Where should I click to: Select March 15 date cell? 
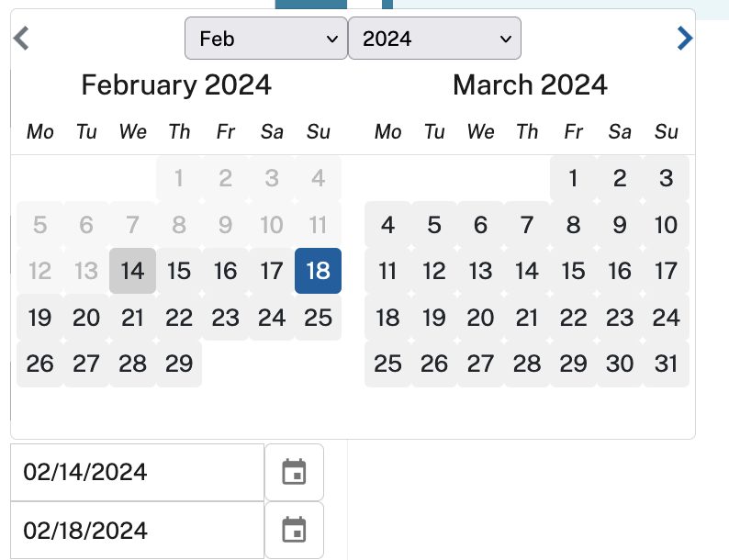pos(573,271)
